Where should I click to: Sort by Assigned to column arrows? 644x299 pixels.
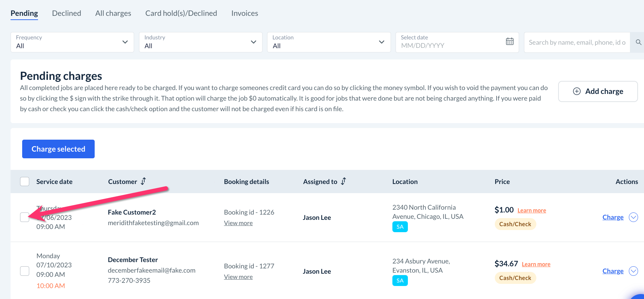coord(343,181)
